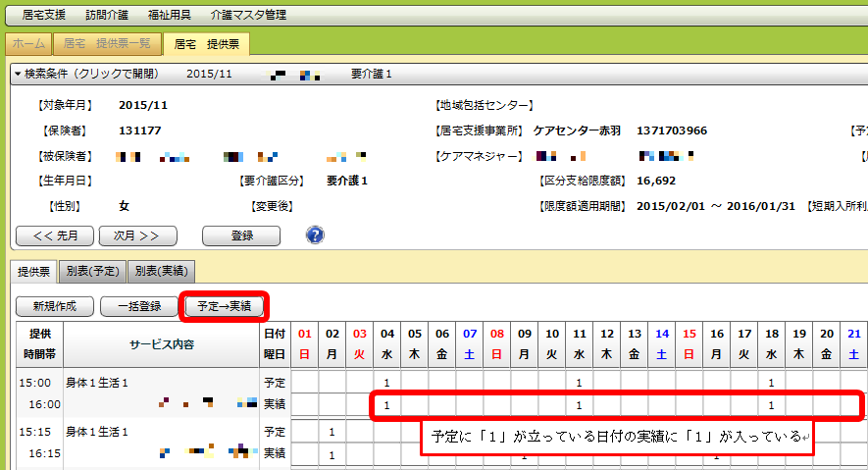Open the 居宅支援 menu
The height and width of the screenshot is (470, 868).
44,15
